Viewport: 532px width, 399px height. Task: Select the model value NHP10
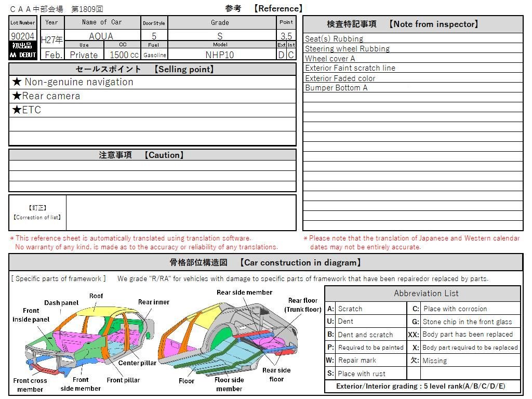pos(220,55)
